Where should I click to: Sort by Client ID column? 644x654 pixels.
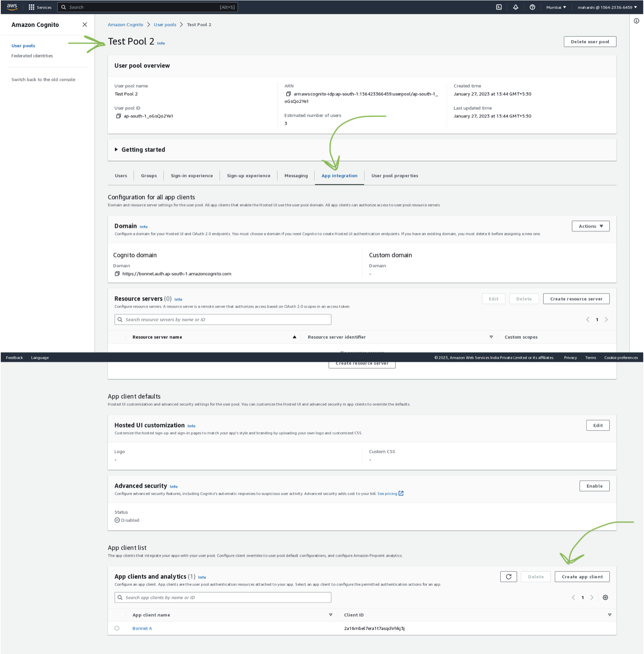pos(610,615)
